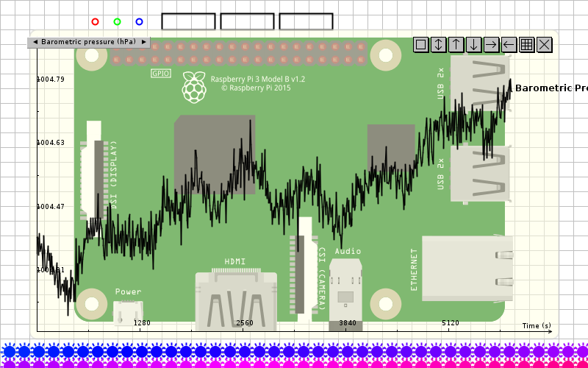Click the 1004.63 y-axis value
This screenshot has height=368, width=588.
click(51, 143)
